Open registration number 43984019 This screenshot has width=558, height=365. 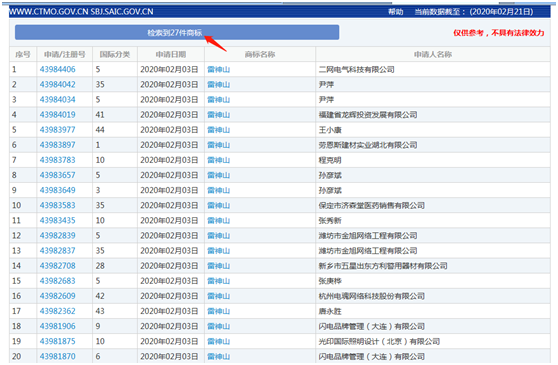58,115
